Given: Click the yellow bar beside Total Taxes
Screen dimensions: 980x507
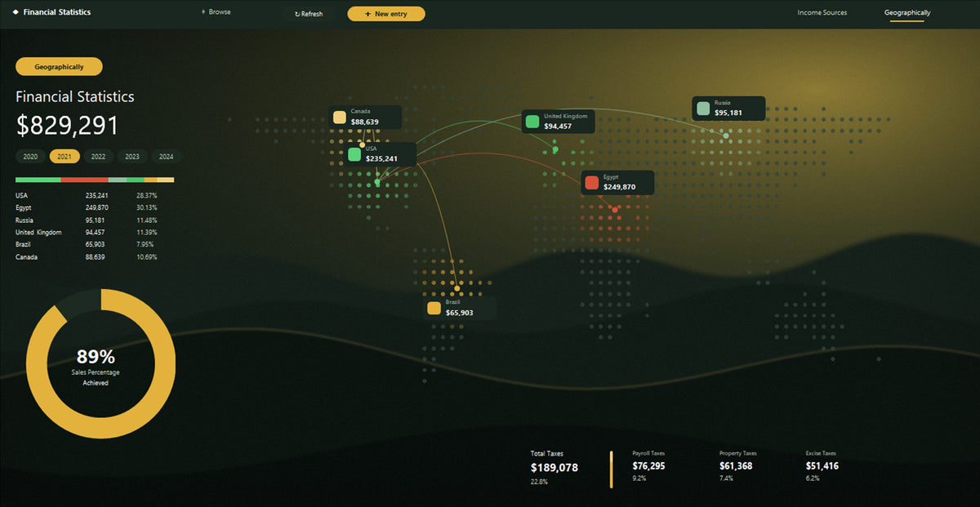Looking at the screenshot, I should [x=611, y=469].
